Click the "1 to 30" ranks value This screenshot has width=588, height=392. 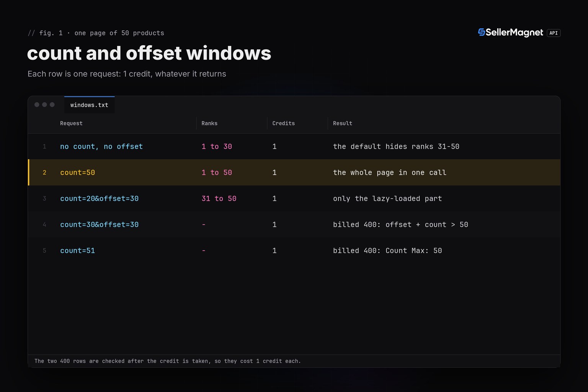pos(217,147)
